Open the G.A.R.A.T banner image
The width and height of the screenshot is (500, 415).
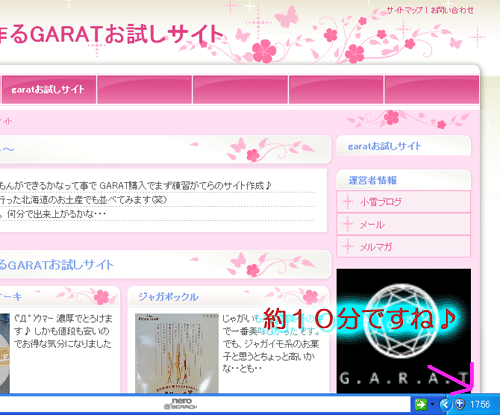pyautogui.click(x=404, y=331)
